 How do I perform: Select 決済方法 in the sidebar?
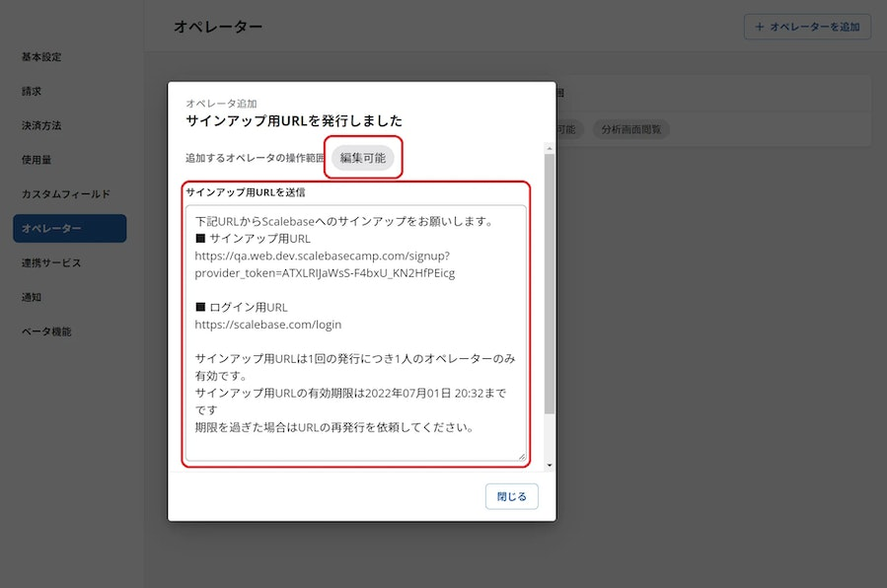[x=41, y=126]
